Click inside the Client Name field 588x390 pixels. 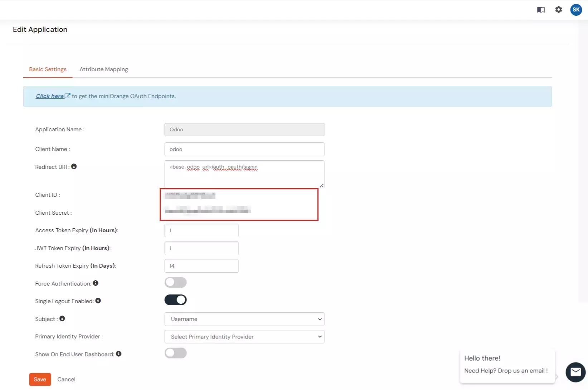(x=244, y=149)
